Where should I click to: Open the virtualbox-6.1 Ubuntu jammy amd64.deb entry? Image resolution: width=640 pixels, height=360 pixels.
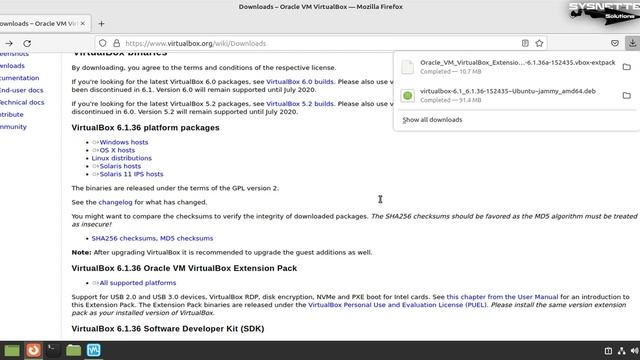coord(507,96)
